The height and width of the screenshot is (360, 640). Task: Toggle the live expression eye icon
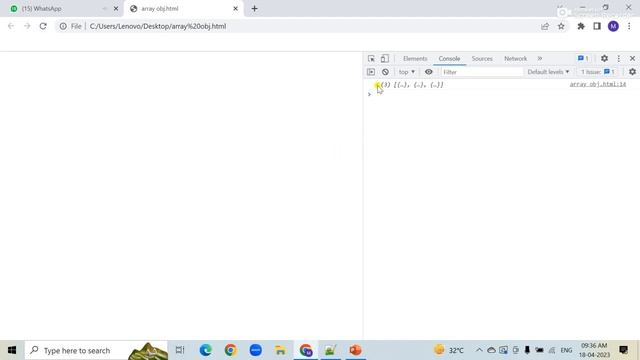[429, 72]
